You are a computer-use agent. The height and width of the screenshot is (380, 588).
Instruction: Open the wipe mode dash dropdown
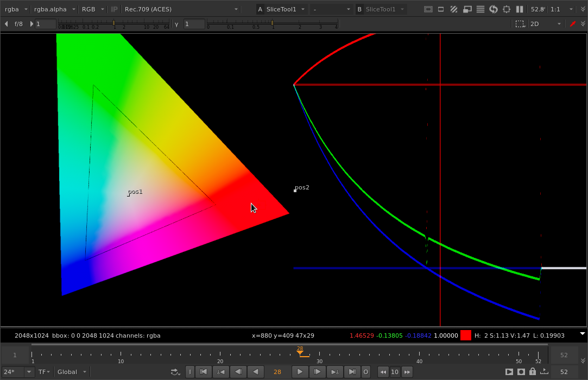tap(332, 9)
